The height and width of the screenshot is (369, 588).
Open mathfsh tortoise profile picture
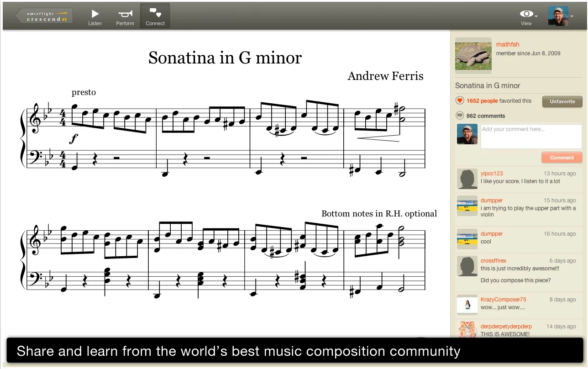[x=473, y=56]
